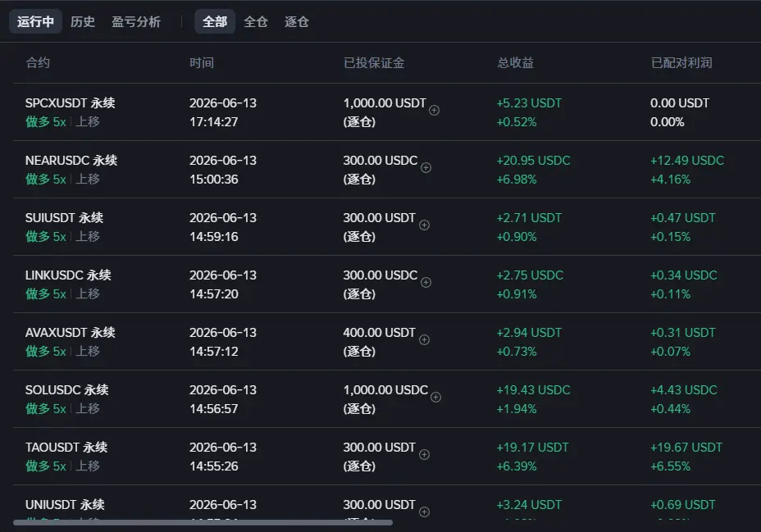Image resolution: width=761 pixels, height=532 pixels.
Task: Click the 0.00 USDT matched profit
Action: click(680, 102)
